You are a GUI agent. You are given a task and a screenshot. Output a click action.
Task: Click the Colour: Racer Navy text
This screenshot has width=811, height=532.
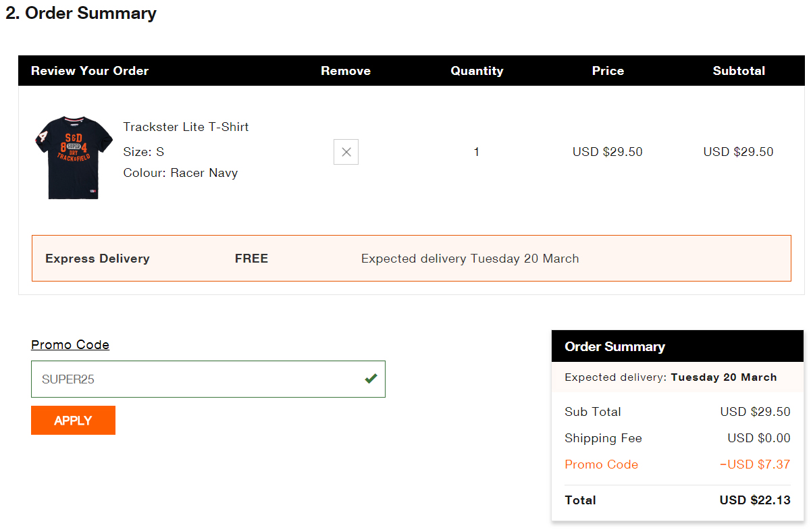pyautogui.click(x=180, y=173)
